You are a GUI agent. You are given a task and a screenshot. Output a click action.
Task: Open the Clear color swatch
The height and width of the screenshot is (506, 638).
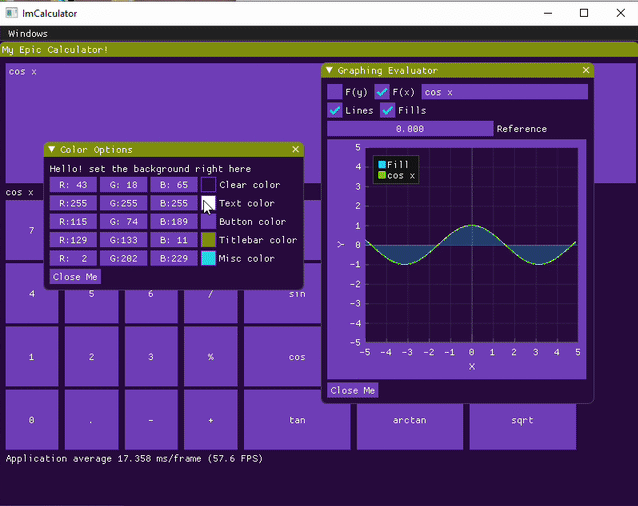coord(208,185)
